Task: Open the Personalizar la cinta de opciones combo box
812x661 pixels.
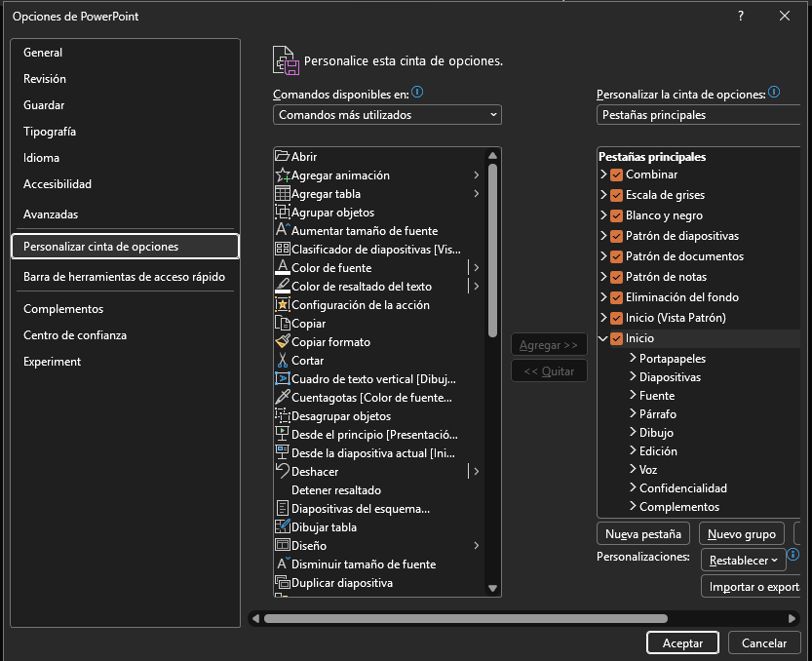Action: point(699,114)
